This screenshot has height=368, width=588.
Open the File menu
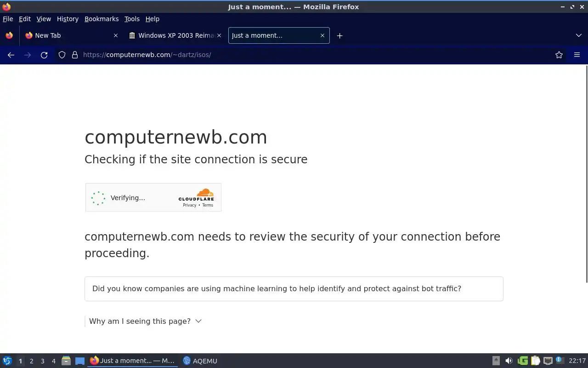click(8, 19)
